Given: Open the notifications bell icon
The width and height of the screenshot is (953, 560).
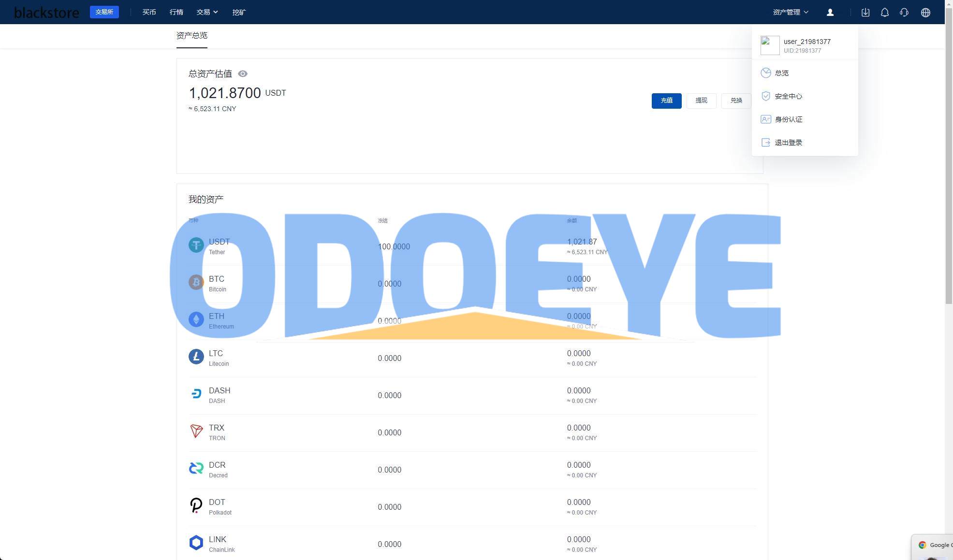Looking at the screenshot, I should (885, 13).
